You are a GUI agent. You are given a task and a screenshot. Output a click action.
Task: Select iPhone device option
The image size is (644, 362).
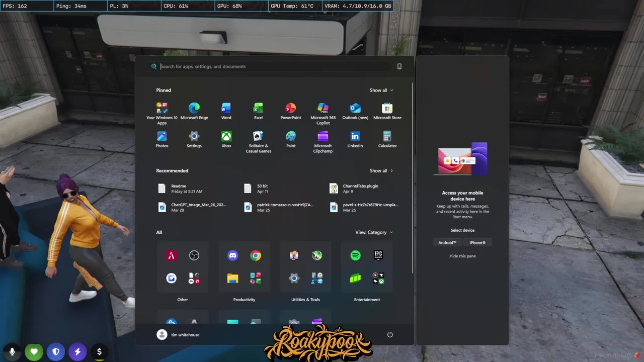click(477, 242)
